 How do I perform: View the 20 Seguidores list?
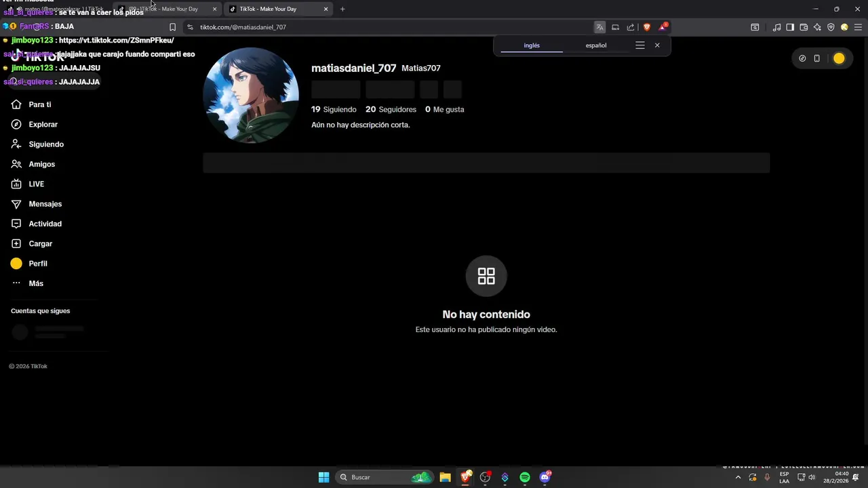(x=391, y=109)
